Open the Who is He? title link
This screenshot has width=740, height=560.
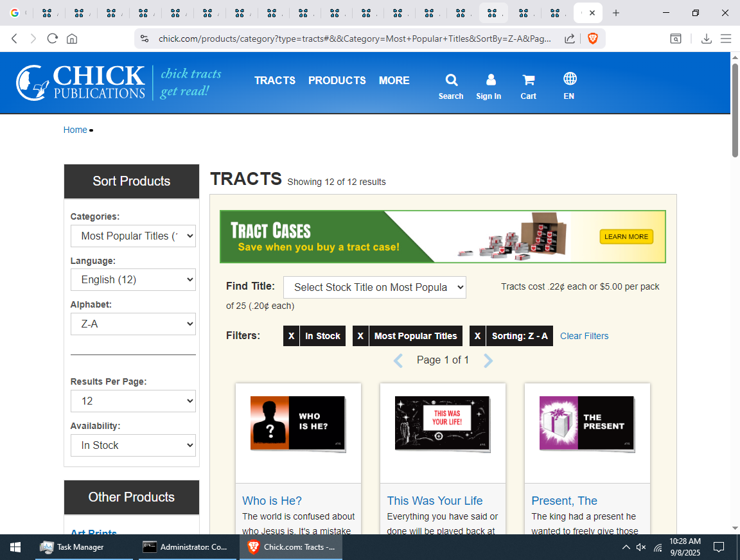[272, 500]
